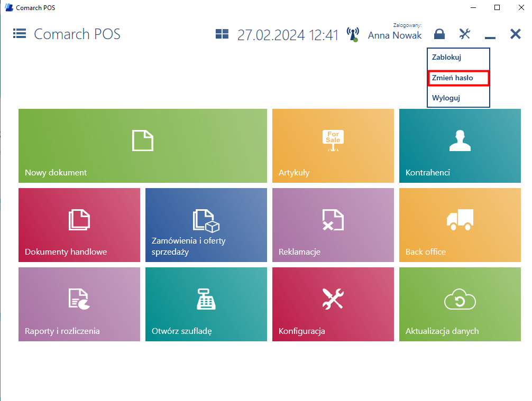Click the Comarch POS header title

pyautogui.click(x=77, y=34)
